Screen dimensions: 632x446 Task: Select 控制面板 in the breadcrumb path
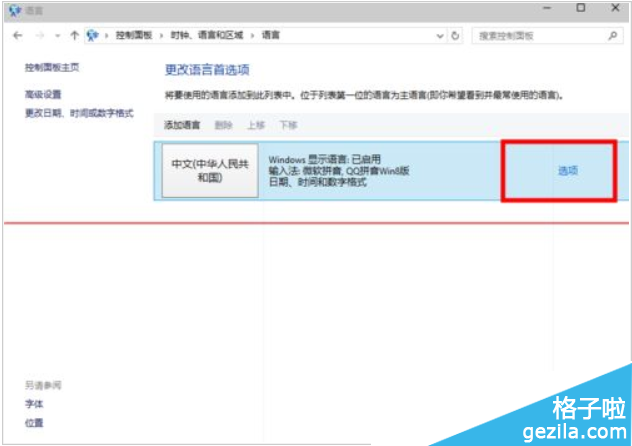134,35
